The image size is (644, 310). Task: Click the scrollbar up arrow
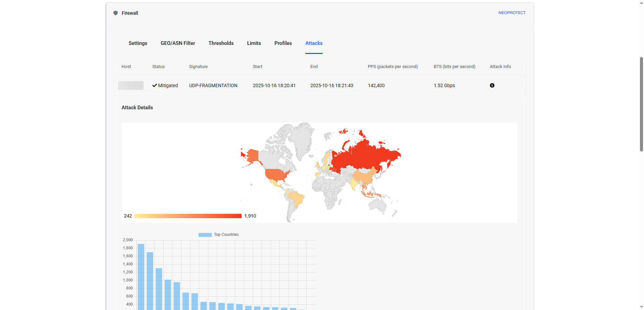click(641, 2)
